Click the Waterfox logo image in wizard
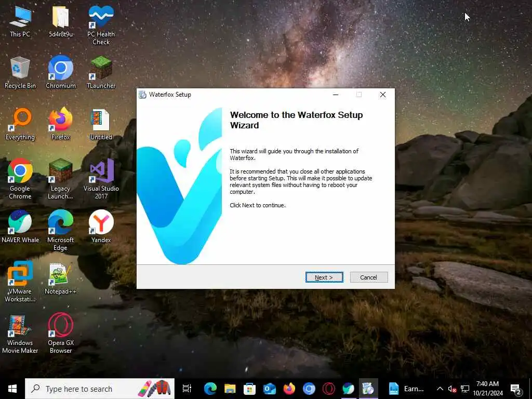Viewport: 532px width, 399px height. tap(179, 186)
